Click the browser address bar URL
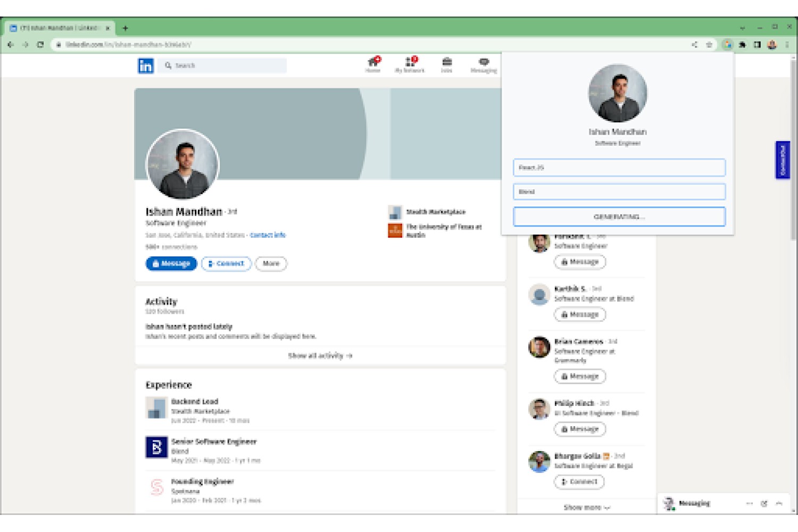The image size is (798, 532). (x=128, y=45)
